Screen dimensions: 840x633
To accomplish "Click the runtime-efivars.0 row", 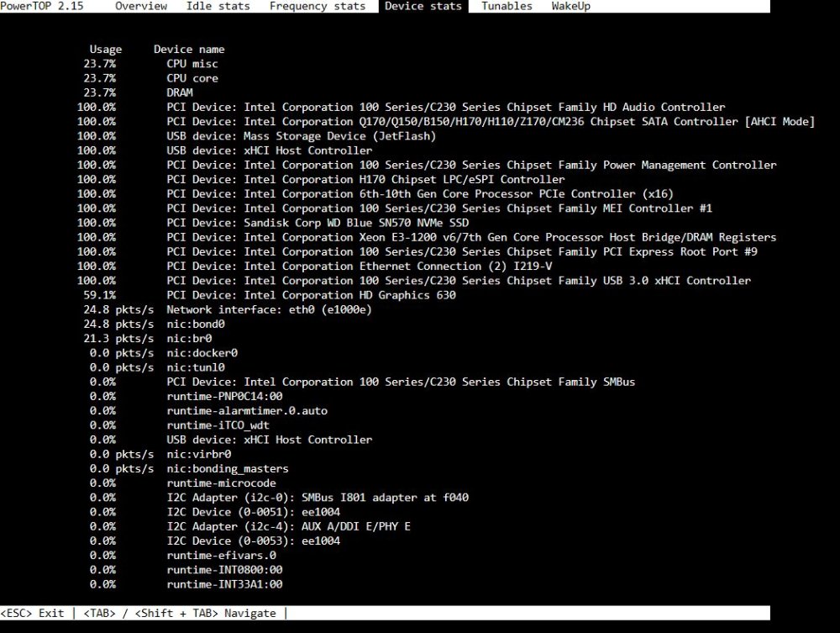I will pyautogui.click(x=182, y=556).
